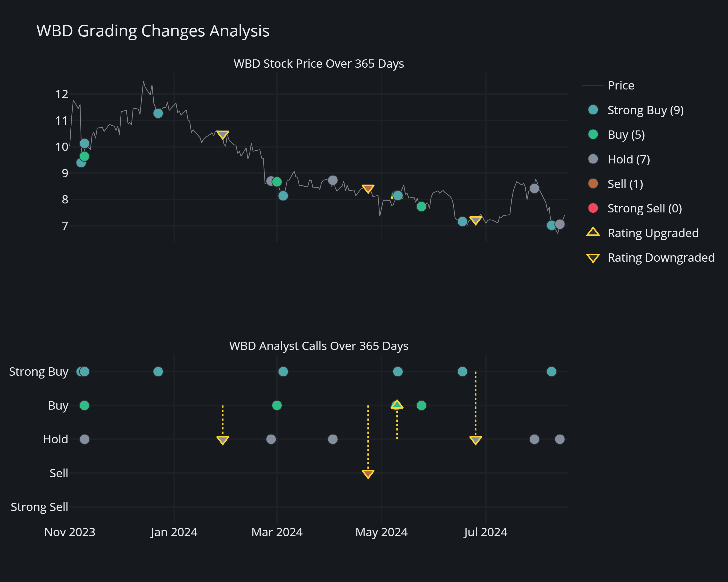Toggle the Price line legend entry
Screen dimensions: 728x582
click(x=621, y=85)
